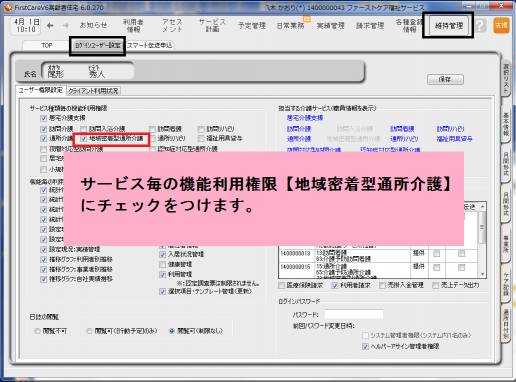Viewport: 516px width, 382px height.
Task: Enable the 健康管理 checkbox
Action: 163,264
